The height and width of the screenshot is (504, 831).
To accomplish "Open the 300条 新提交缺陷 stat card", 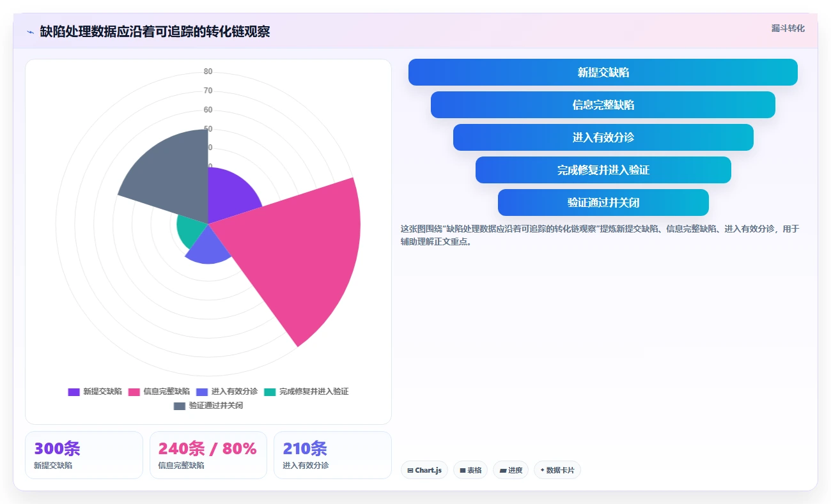I will point(84,455).
